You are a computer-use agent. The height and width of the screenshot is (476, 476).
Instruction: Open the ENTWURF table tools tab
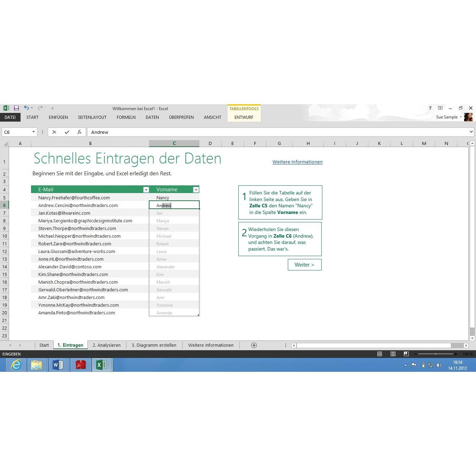click(x=244, y=117)
